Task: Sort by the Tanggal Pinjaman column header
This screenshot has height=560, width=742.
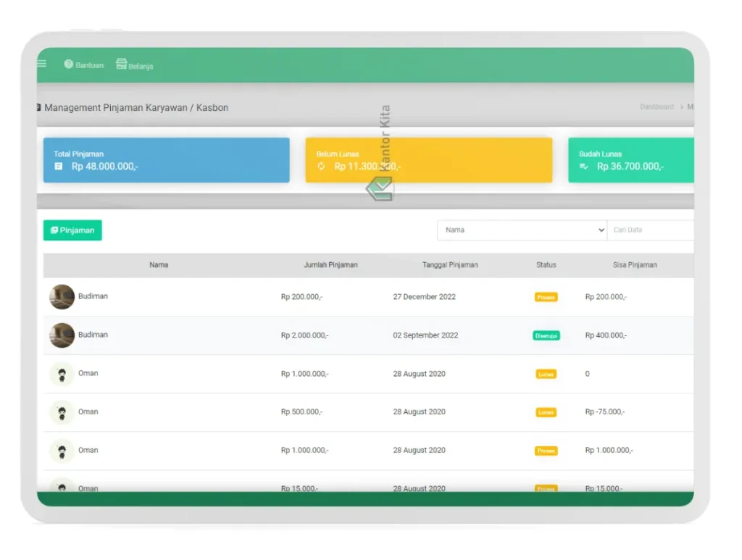Action: tap(450, 265)
